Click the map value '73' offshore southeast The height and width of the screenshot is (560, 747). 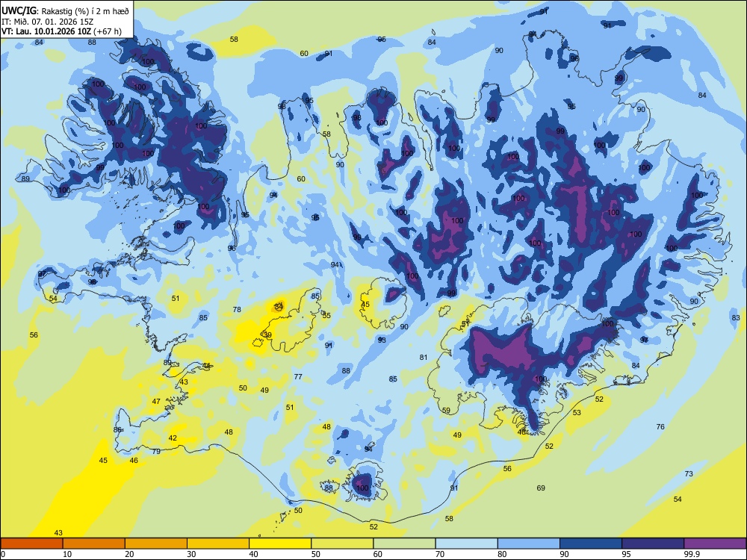(689, 474)
